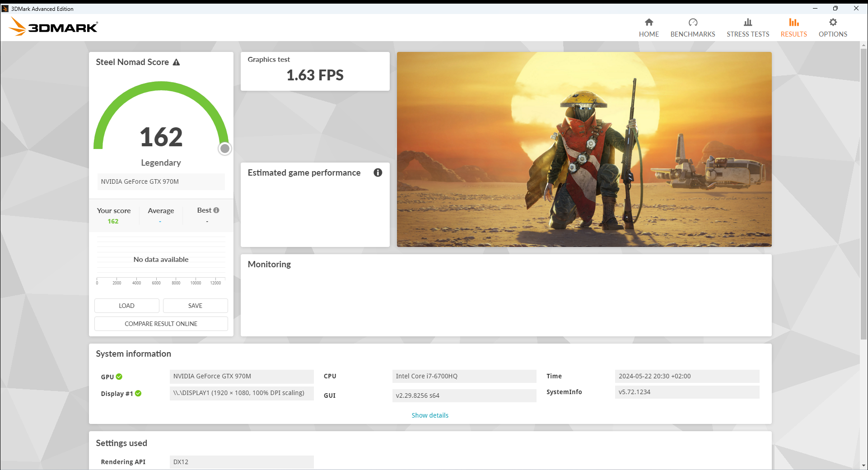
Task: Click the System information heading
Action: 133,354
